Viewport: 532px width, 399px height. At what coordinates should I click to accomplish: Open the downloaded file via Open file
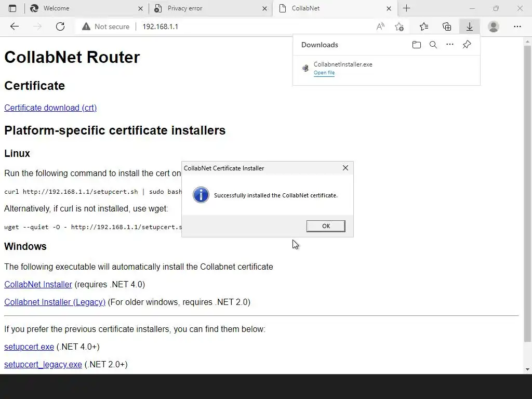(x=324, y=73)
